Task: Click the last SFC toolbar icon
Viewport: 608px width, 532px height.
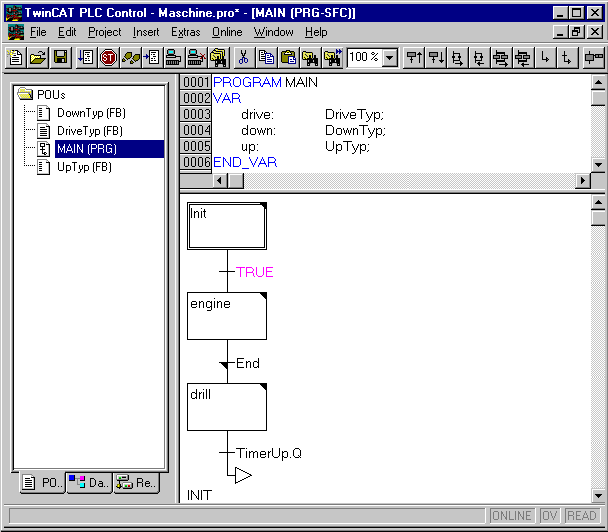Action: click(x=593, y=58)
